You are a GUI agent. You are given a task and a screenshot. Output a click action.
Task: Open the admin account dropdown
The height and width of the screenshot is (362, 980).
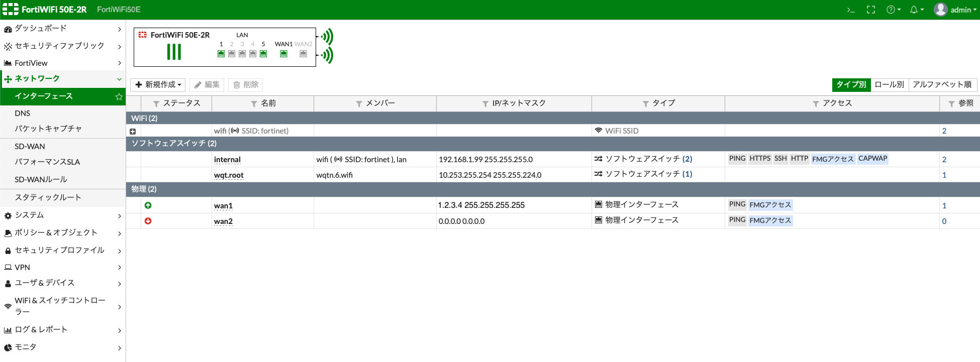point(963,10)
